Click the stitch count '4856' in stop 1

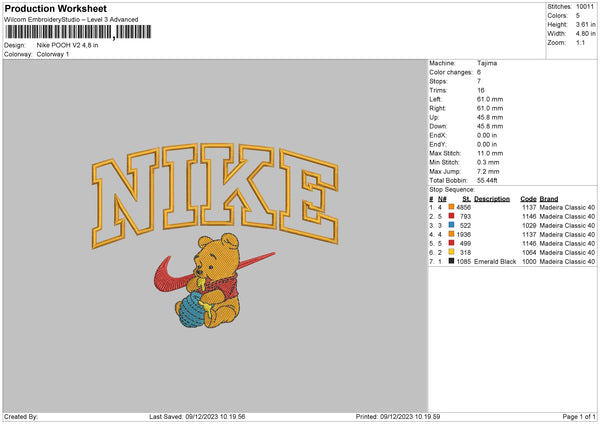463,207
